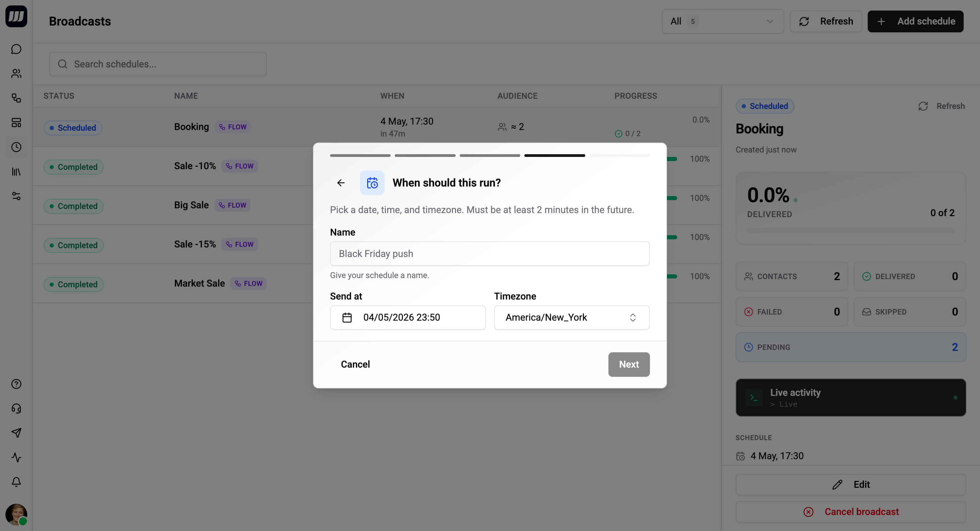
Task: Open the paper plane send icon
Action: [x=16, y=433]
